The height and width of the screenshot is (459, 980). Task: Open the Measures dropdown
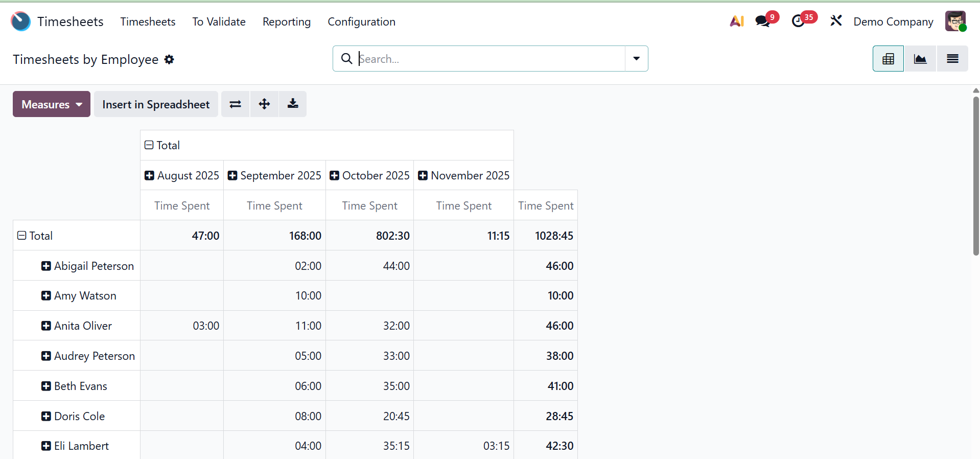pyautogui.click(x=52, y=104)
